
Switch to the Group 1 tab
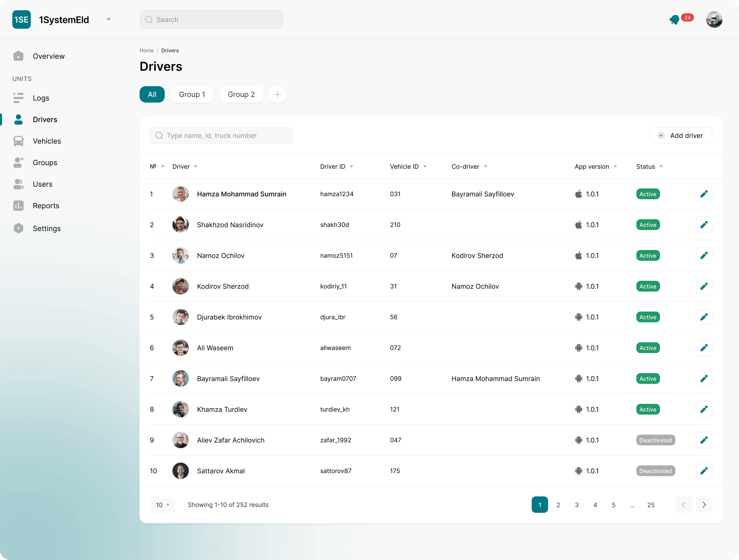coord(192,95)
